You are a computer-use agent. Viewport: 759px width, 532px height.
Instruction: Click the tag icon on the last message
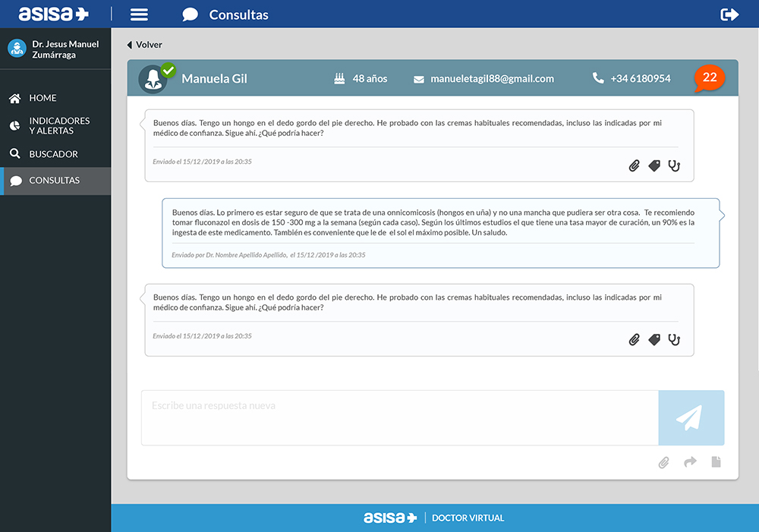654,340
